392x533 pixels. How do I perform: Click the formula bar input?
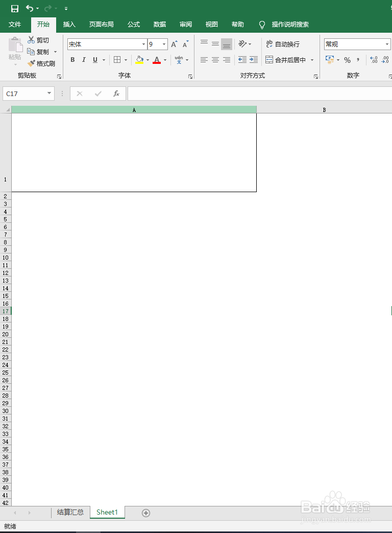tap(260, 94)
